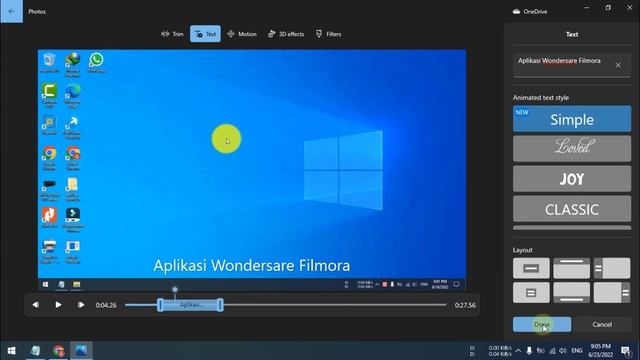Clear the text with the X icon

click(x=618, y=65)
